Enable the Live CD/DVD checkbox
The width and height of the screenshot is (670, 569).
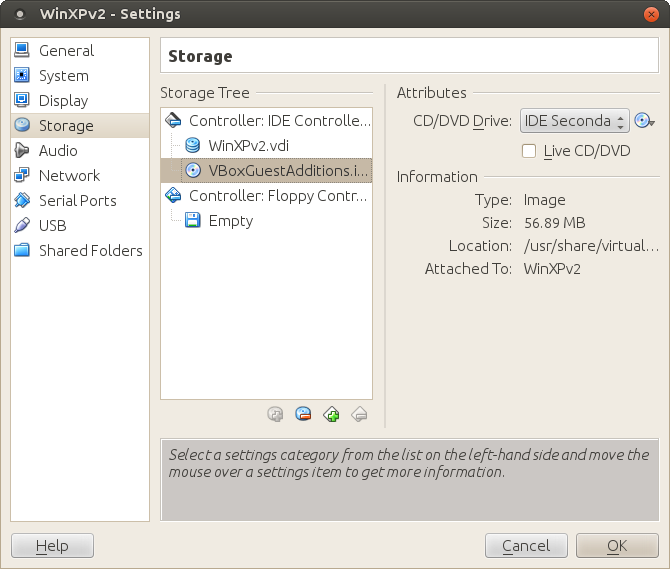coord(530,151)
